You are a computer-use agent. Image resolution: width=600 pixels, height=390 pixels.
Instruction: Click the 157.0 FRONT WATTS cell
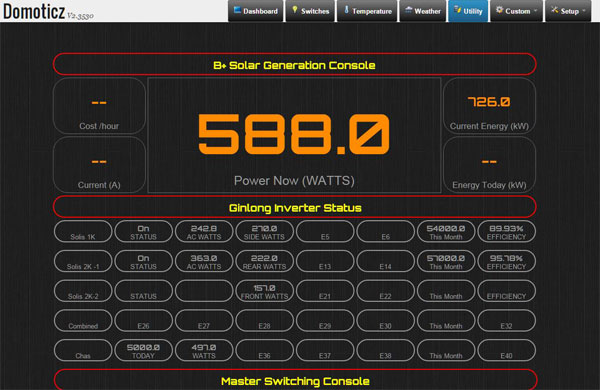(x=264, y=291)
